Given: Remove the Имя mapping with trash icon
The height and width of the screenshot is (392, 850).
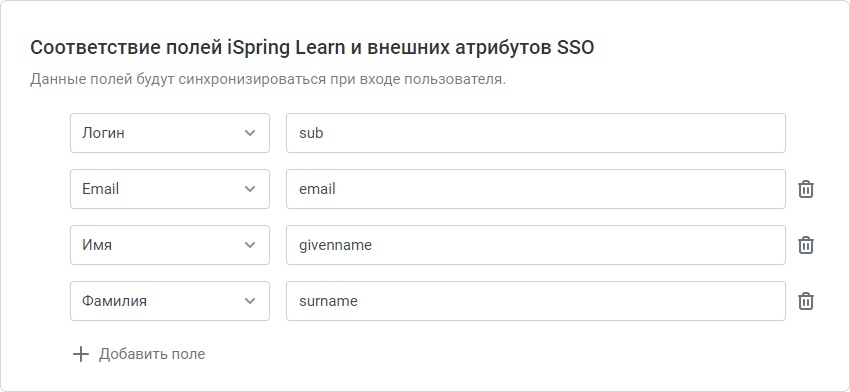Looking at the screenshot, I should coord(806,245).
